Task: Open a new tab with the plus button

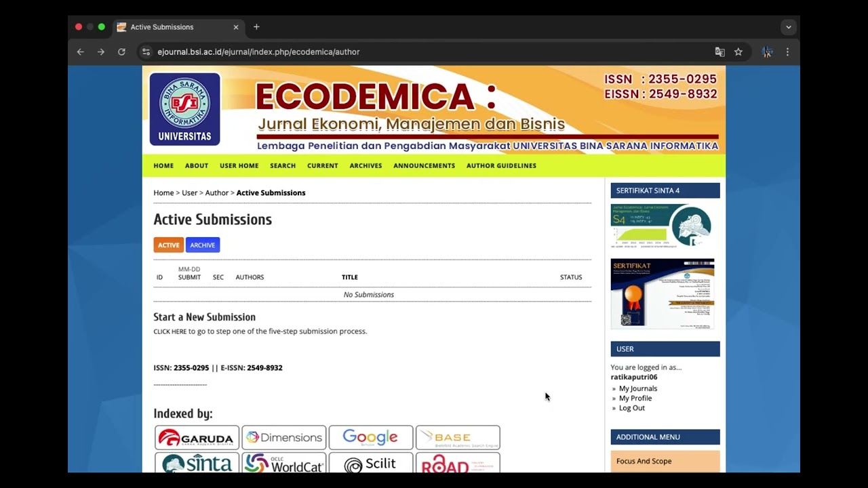Action: [256, 27]
